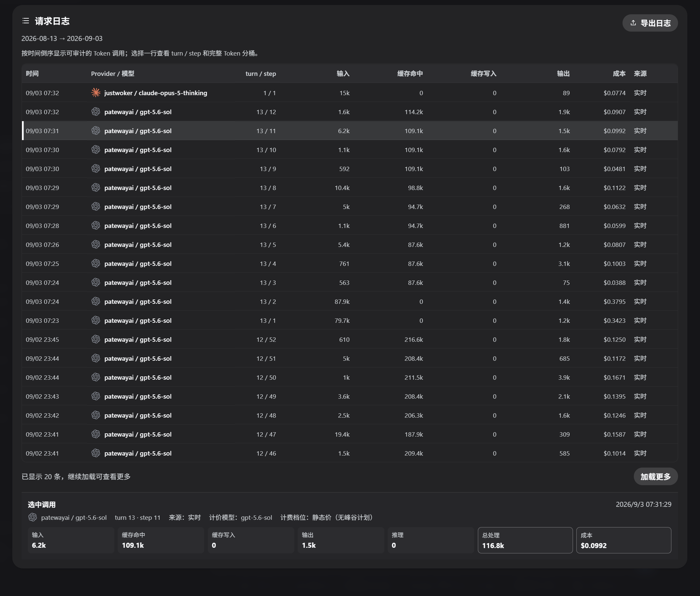This screenshot has width=700, height=596.
Task: Click the OpenAI icon in row 12 / 46
Action: 96,453
